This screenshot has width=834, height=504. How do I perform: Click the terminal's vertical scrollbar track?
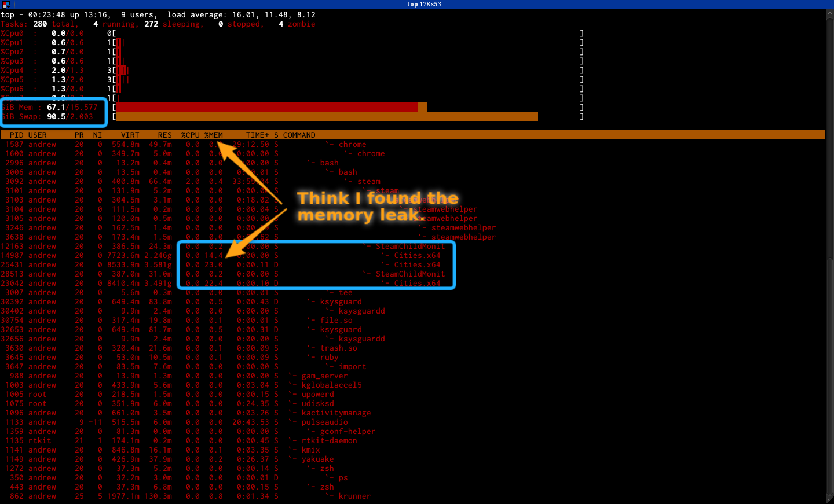click(x=829, y=256)
